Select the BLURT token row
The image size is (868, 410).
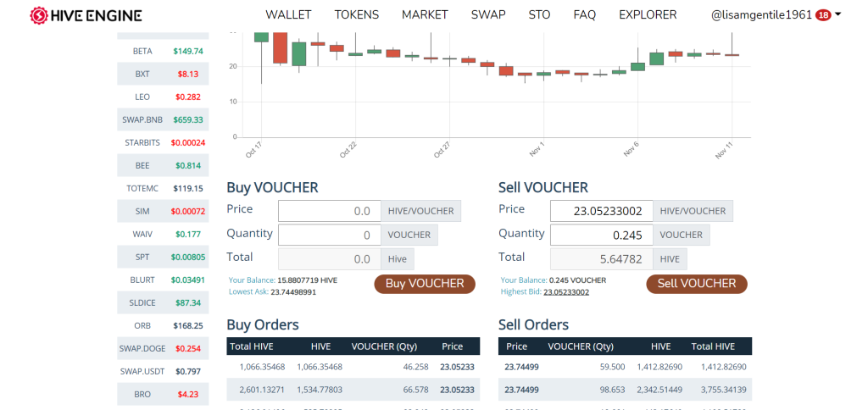163,280
